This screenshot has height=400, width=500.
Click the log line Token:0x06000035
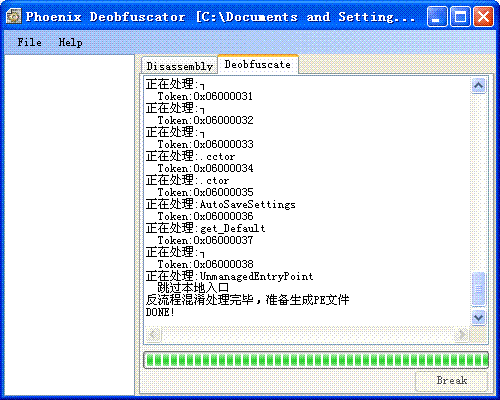pyautogui.click(x=205, y=193)
